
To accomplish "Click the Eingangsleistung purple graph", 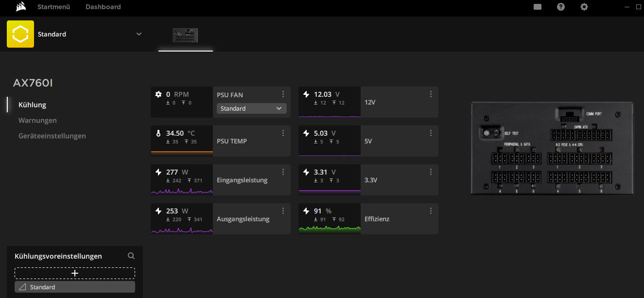I will coord(182,191).
